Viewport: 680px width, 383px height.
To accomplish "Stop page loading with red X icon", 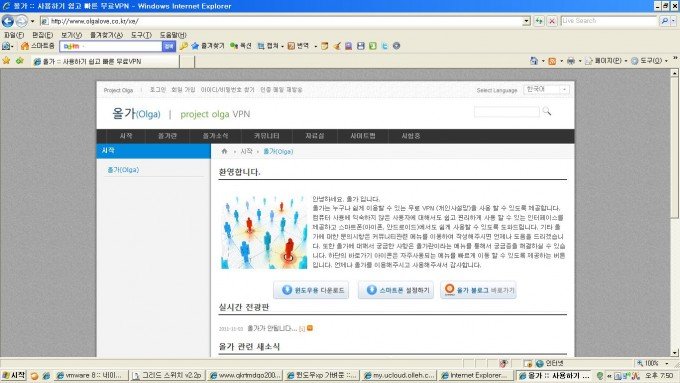I will [x=552, y=21].
